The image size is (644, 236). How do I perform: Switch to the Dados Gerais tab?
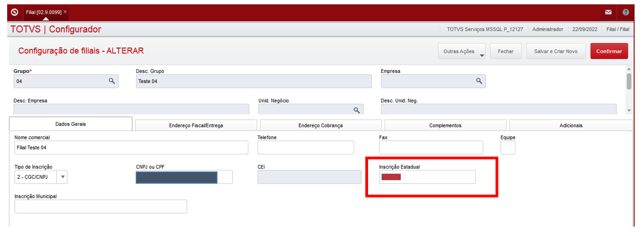click(71, 124)
